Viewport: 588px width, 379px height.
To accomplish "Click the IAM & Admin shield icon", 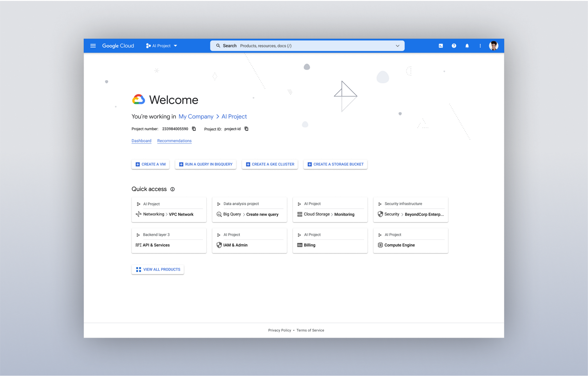I will [x=219, y=245].
